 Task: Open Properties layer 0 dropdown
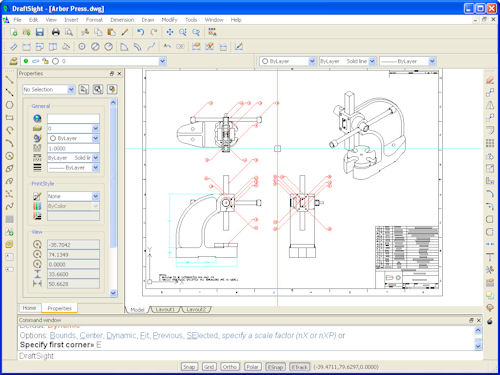[x=95, y=128]
